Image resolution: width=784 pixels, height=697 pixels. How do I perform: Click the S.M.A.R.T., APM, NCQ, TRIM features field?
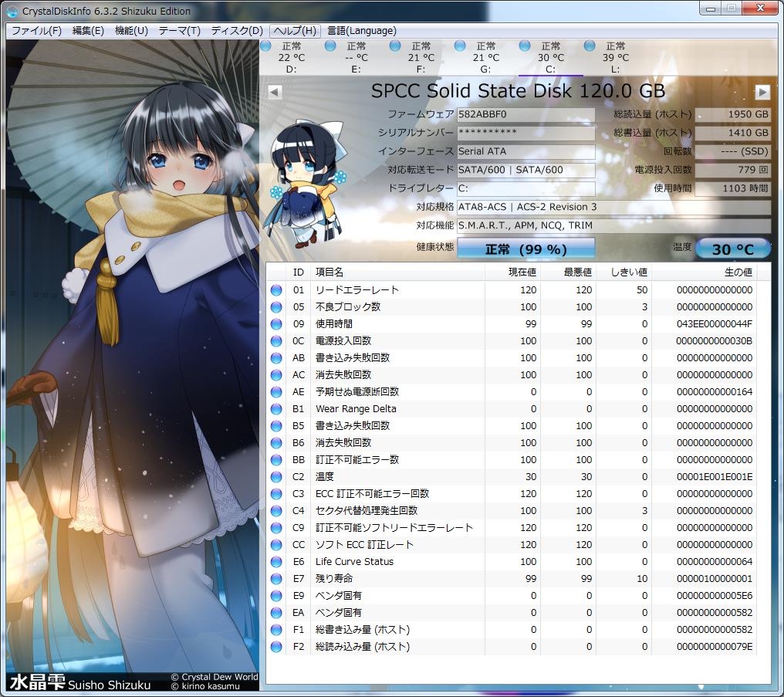click(x=613, y=225)
